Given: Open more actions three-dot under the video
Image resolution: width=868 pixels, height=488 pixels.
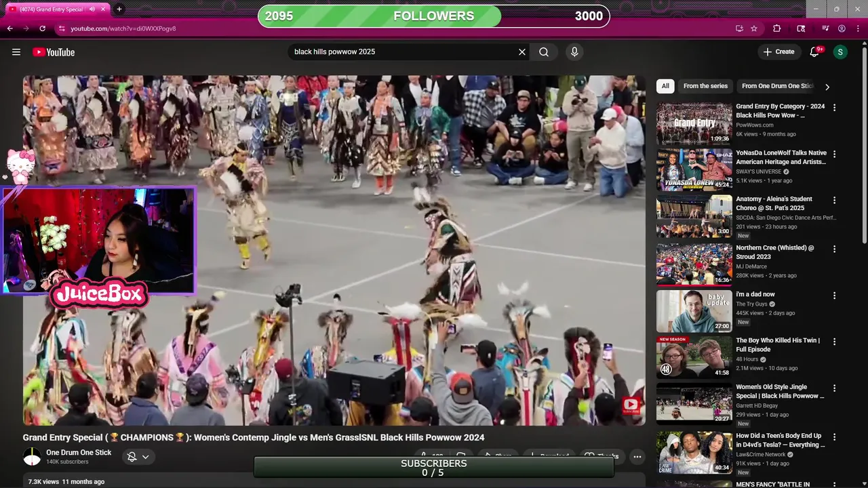Looking at the screenshot, I should click(637, 457).
